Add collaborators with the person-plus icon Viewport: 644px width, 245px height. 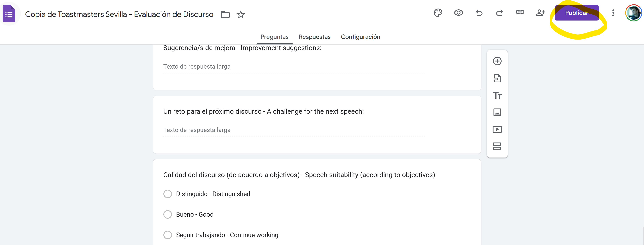coord(540,13)
